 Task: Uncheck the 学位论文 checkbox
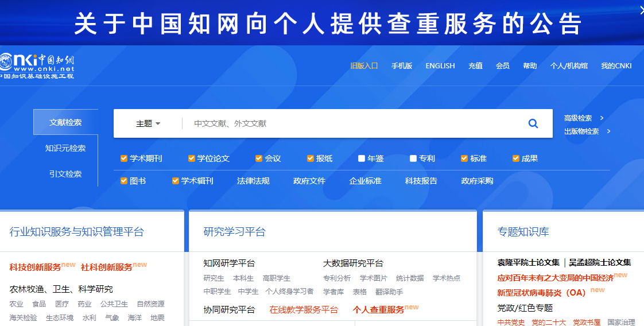coord(191,158)
